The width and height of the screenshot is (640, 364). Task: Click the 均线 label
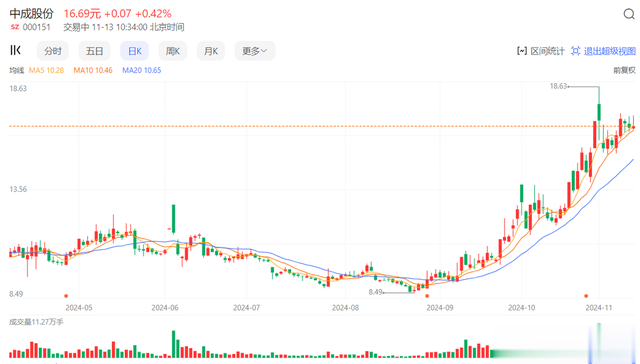17,70
